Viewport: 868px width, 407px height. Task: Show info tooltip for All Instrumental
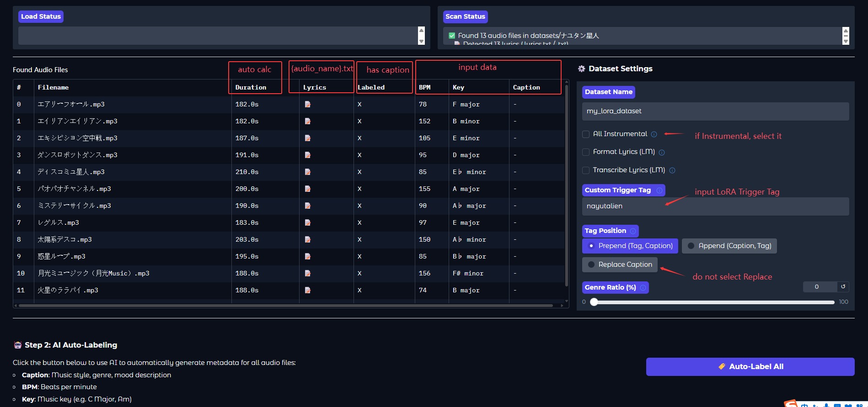[654, 134]
